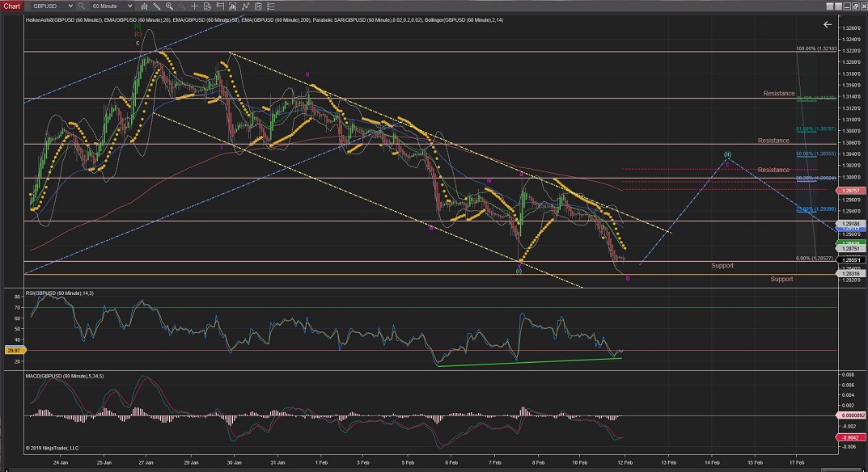This screenshot has height=472, width=868.
Task: Click the 1.28551 current price marker
Action: click(852, 259)
